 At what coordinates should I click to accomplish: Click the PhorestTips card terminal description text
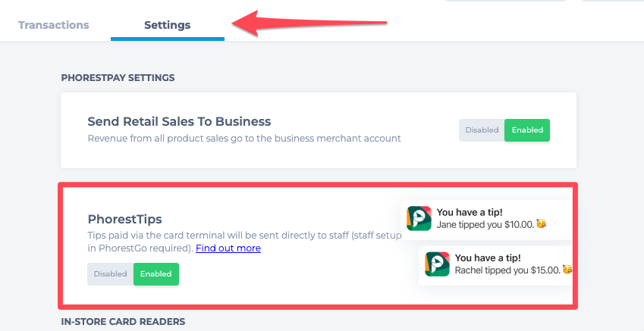[x=244, y=242]
